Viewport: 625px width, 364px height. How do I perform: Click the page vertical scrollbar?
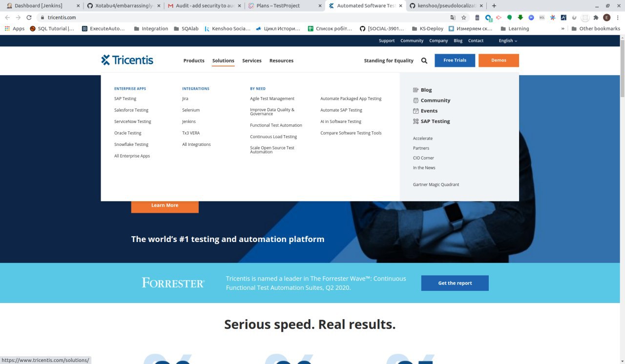[x=622, y=68]
